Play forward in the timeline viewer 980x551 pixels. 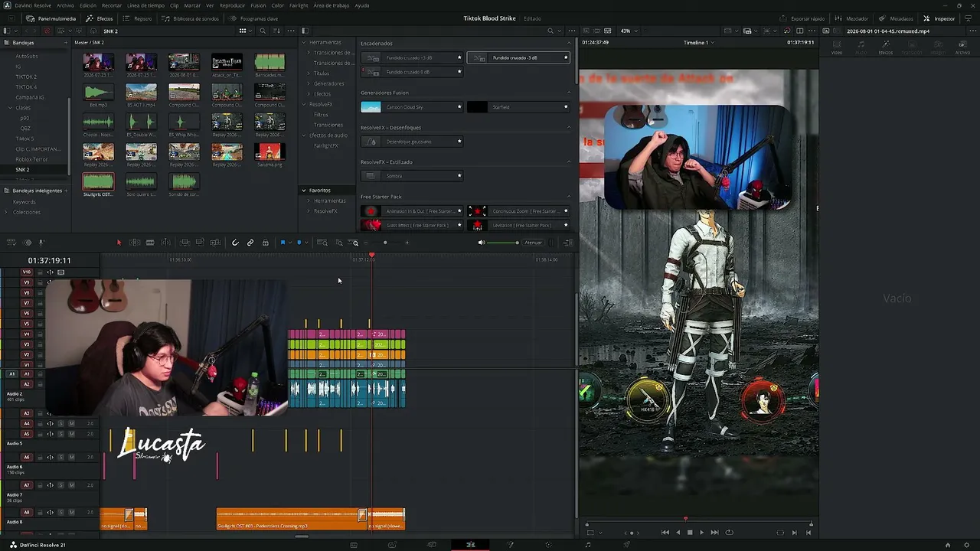click(701, 533)
